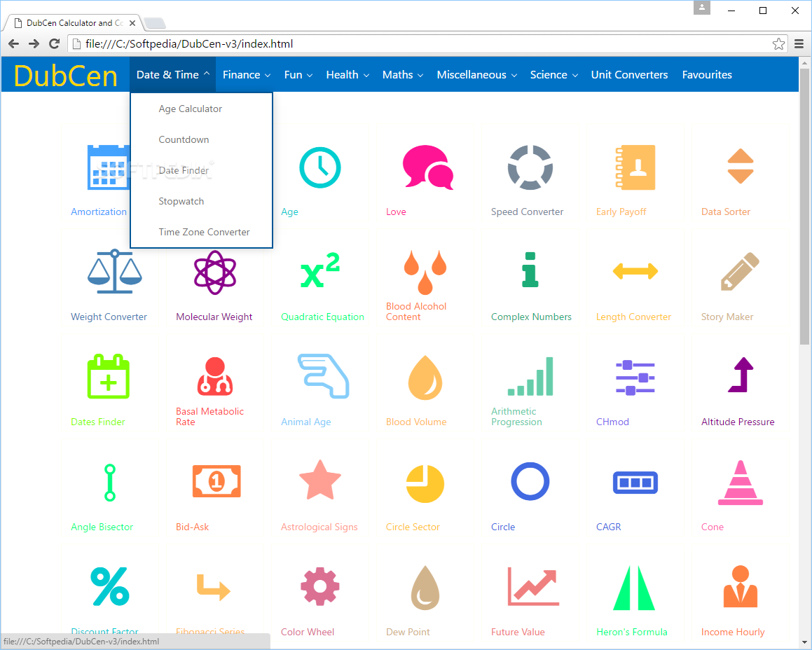Open the Weight Converter text link
This screenshot has width=812, height=650.
[x=109, y=317]
